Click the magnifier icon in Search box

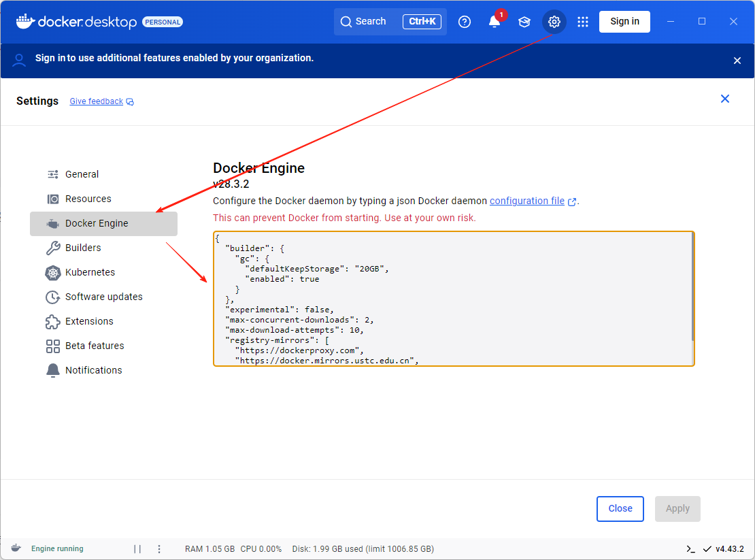(346, 22)
